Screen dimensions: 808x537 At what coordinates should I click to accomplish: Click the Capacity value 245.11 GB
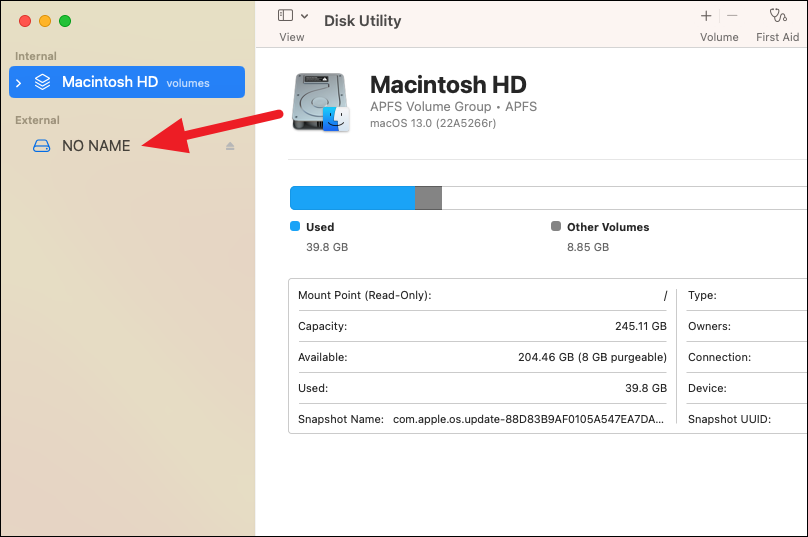pos(641,326)
